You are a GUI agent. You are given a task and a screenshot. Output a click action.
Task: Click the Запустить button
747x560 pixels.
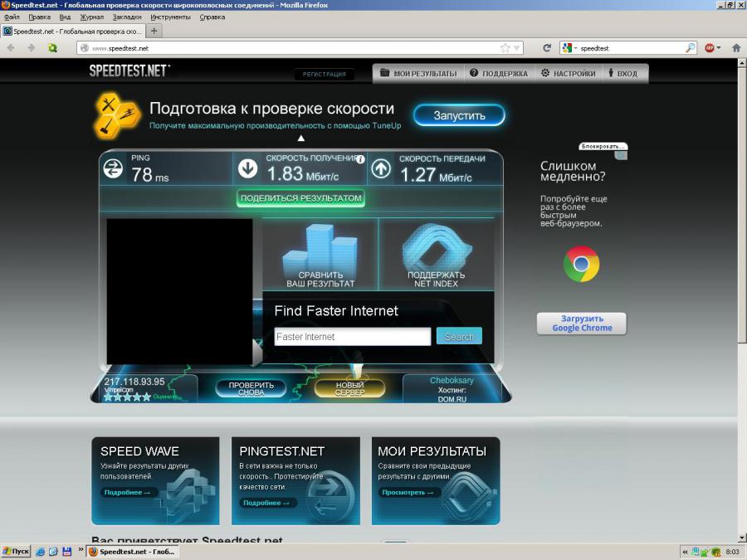tap(459, 115)
